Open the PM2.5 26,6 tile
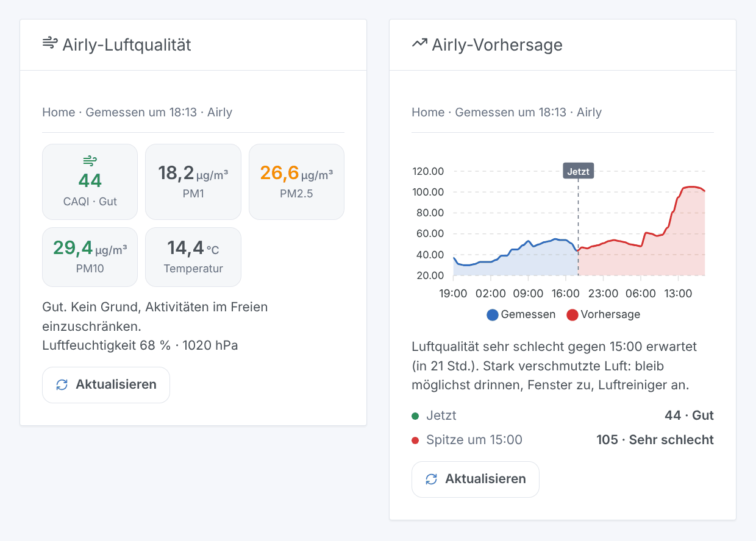Screen dimensions: 756x541 296,182
